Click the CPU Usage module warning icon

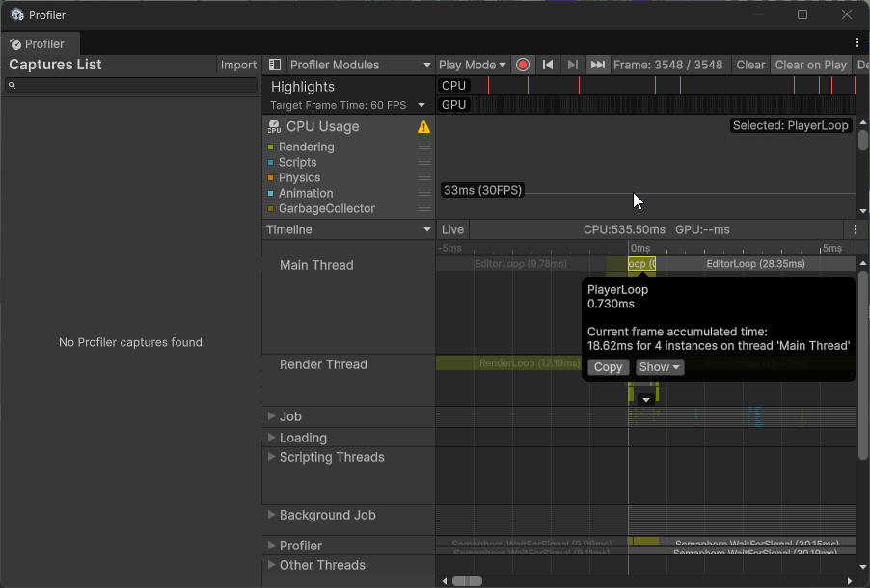tap(422, 126)
